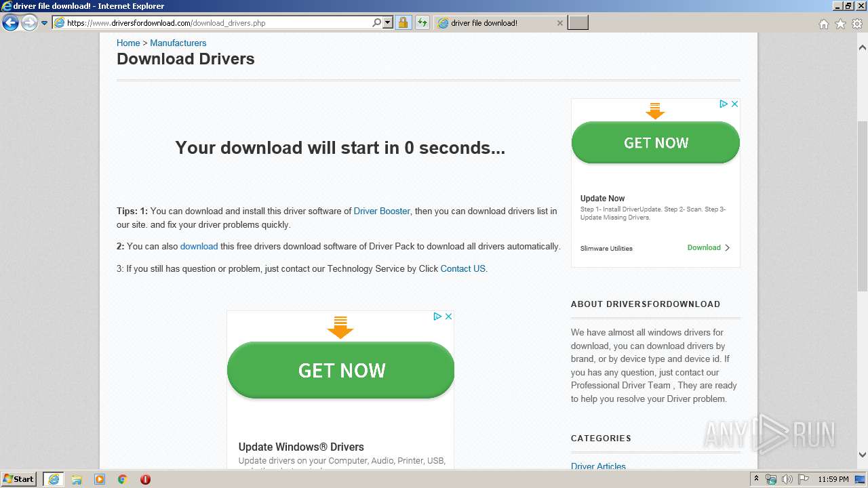The width and height of the screenshot is (868, 488).
Task: Click the 11:59 PM system clock
Action: pyautogui.click(x=833, y=479)
